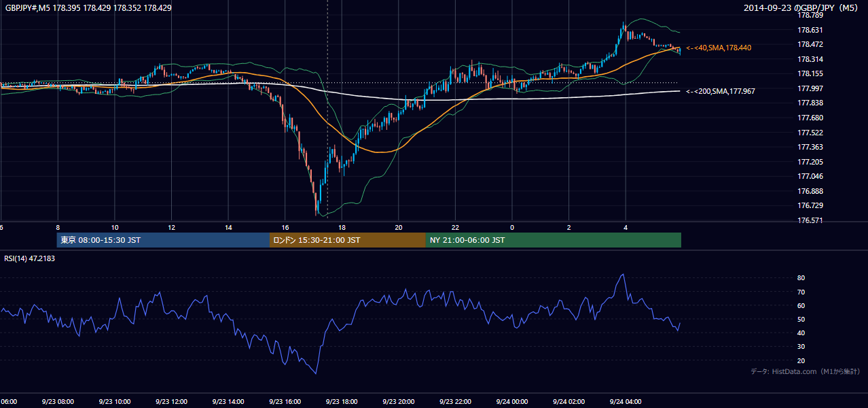
Task: Click the 9/24 00:00 date axis label
Action: (512, 402)
